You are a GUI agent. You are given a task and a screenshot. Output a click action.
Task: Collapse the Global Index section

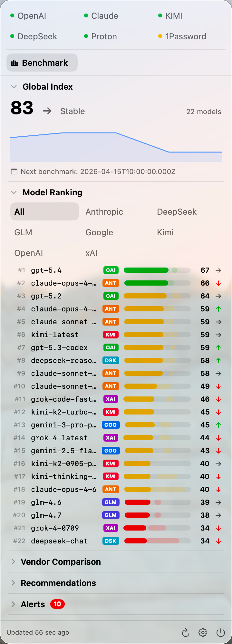(x=14, y=86)
